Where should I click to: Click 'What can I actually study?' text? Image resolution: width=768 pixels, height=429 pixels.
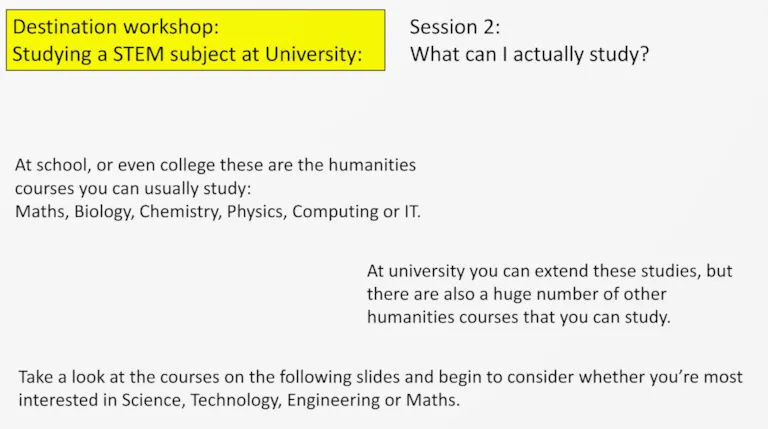tap(529, 54)
